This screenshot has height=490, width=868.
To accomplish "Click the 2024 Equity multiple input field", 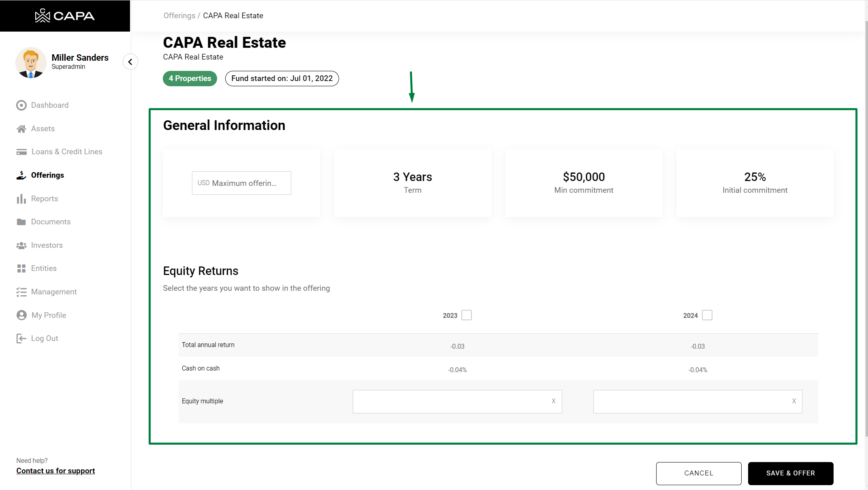I will [x=690, y=402].
